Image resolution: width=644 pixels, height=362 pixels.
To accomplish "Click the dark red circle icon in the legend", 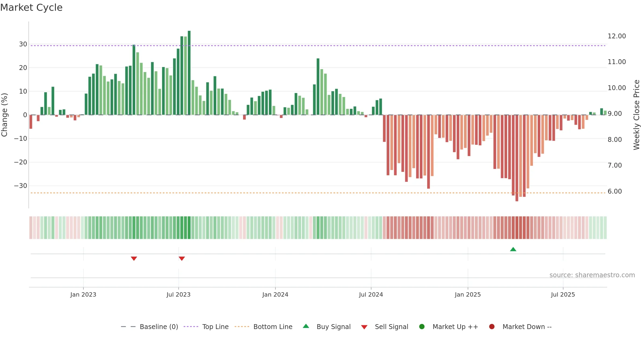I will tap(492, 327).
